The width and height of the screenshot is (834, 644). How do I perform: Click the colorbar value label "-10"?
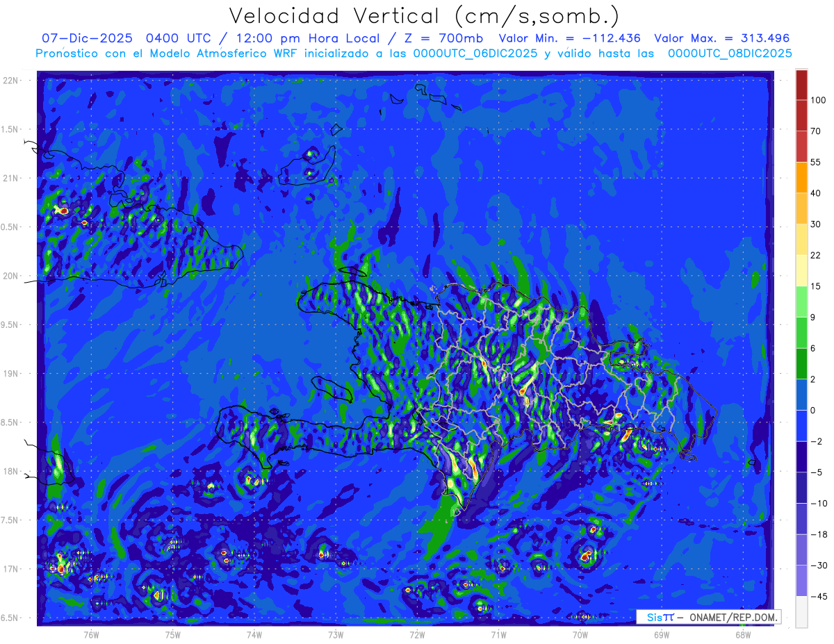point(818,503)
